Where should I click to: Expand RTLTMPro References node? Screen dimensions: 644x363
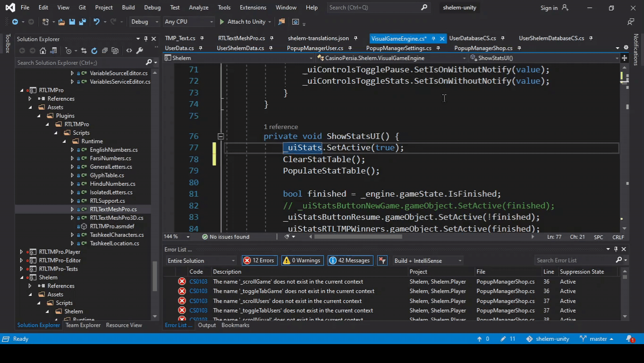coord(30,99)
